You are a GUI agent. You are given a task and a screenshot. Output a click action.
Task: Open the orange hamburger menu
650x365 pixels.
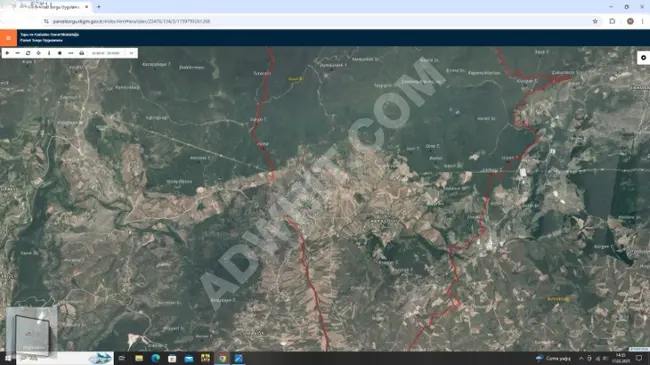[x=8, y=38]
